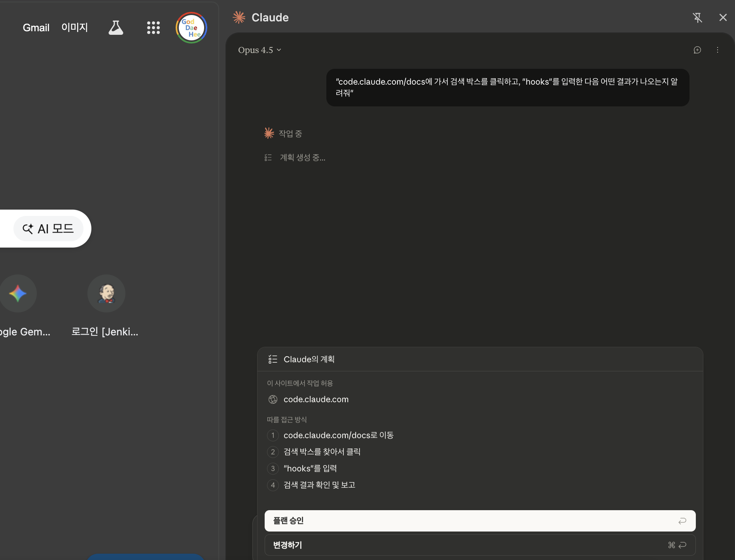This screenshot has width=735, height=560.
Task: Open 이미지 link on Google page
Action: (x=75, y=27)
